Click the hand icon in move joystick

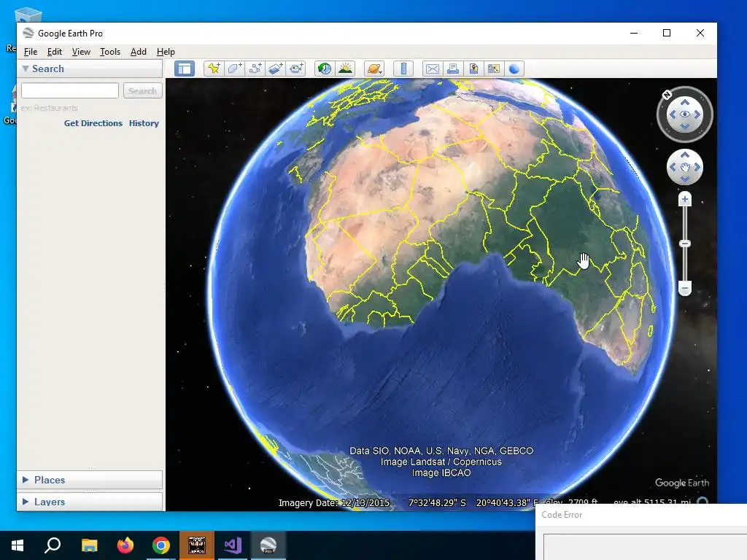(685, 167)
